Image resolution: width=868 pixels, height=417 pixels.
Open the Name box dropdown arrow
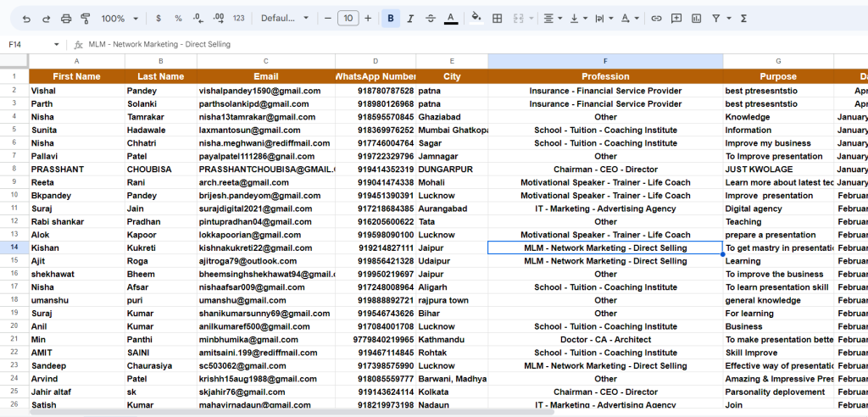click(x=56, y=44)
